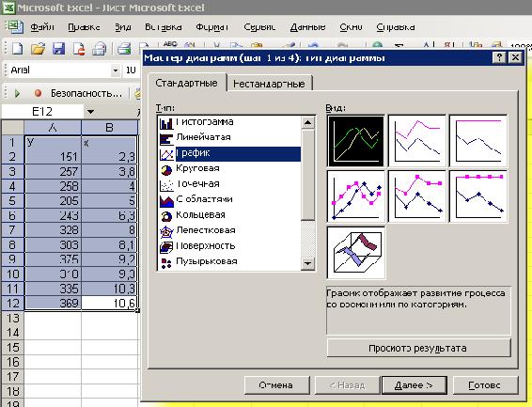Open the Вид menu

(123, 27)
